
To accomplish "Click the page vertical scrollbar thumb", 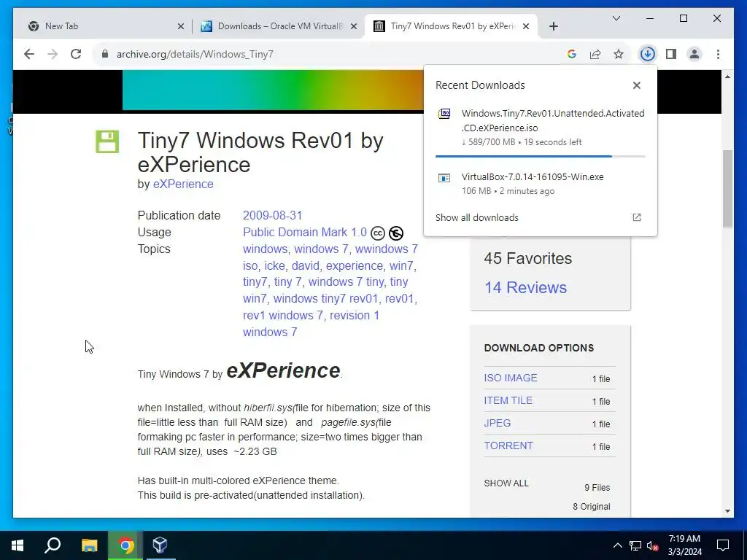I will (727, 189).
